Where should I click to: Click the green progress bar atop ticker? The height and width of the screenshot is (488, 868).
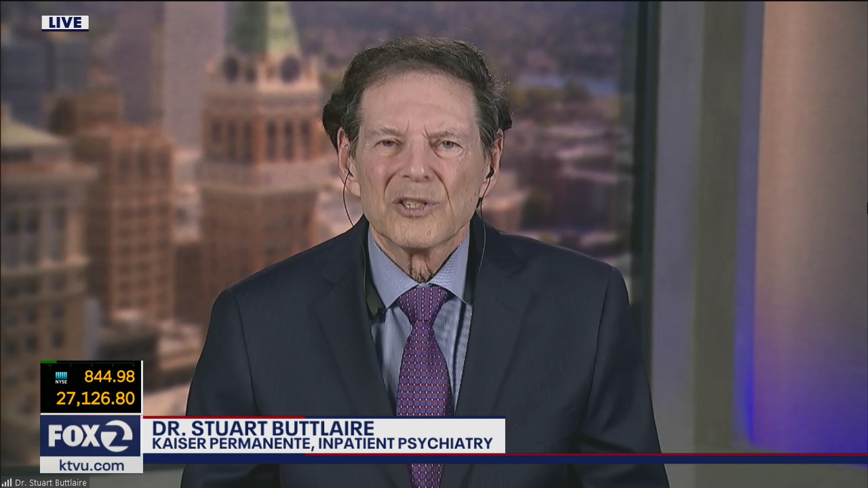click(x=48, y=362)
